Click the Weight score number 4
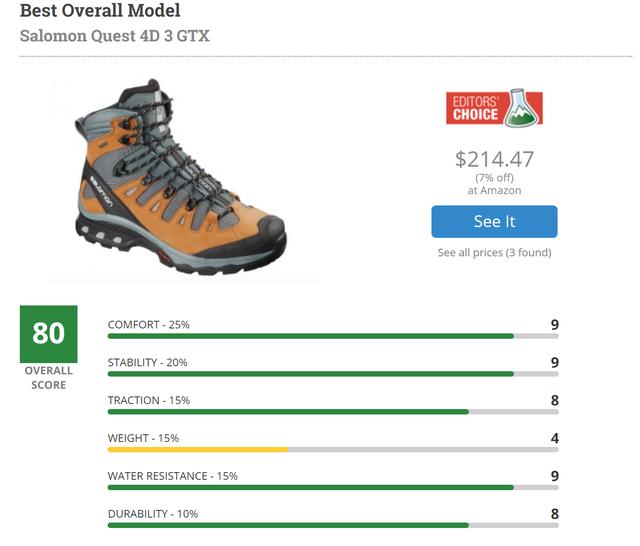 pos(554,438)
